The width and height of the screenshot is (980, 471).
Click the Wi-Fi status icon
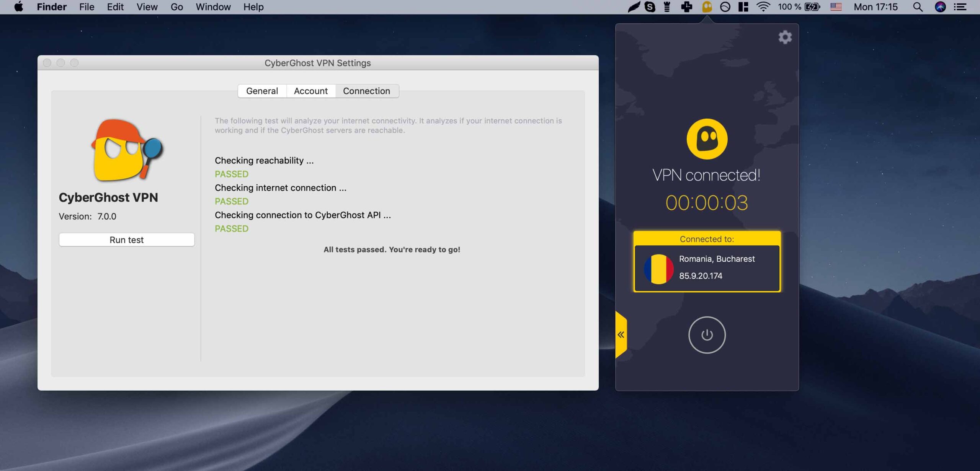(x=763, y=7)
